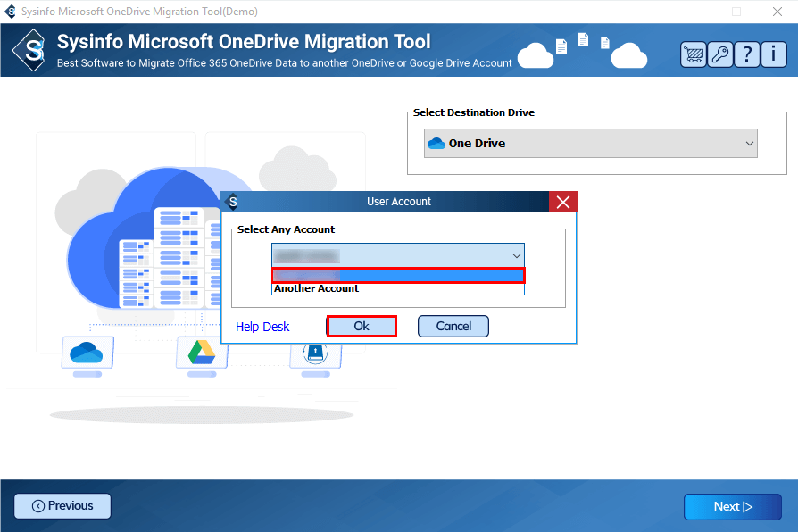
Task: Click the application icon in title bar
Action: tap(10, 12)
